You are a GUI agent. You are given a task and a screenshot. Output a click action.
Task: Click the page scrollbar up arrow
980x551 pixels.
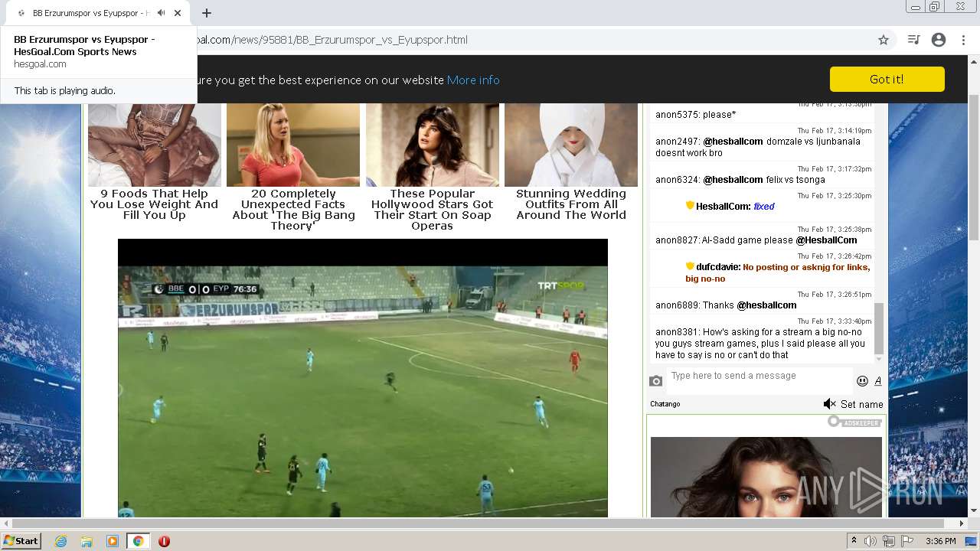point(974,61)
